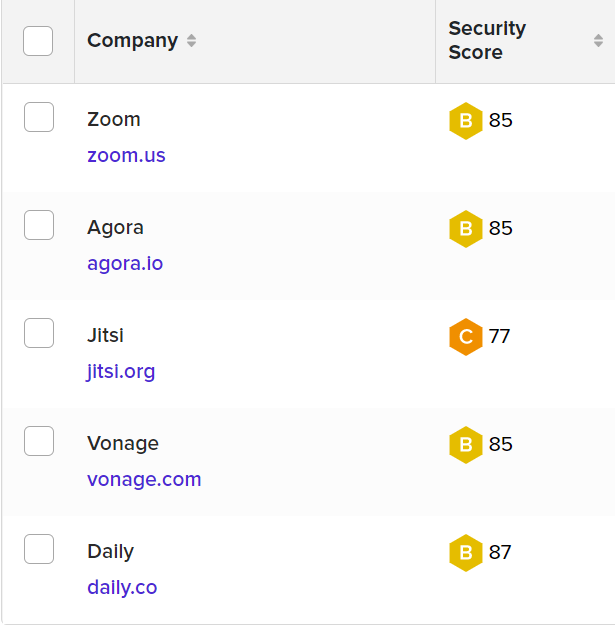This screenshot has width=615, height=629.
Task: Mark the Vonage row checkbox
Action: coord(38,441)
